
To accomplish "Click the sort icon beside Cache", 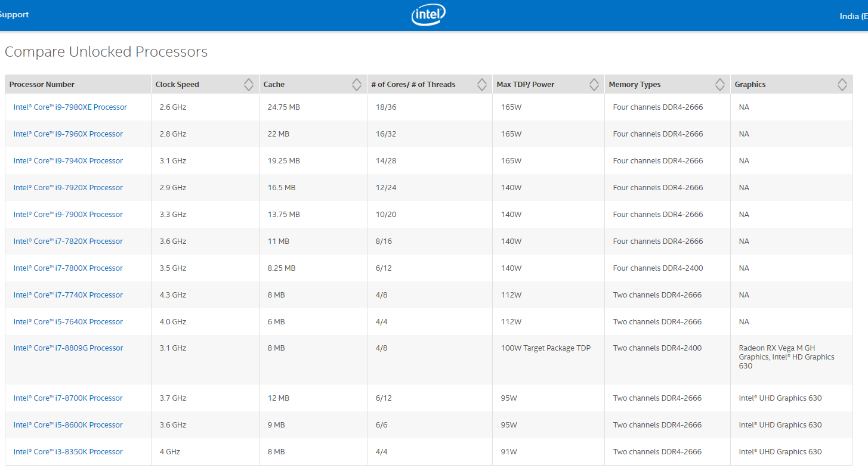I will click(x=356, y=84).
